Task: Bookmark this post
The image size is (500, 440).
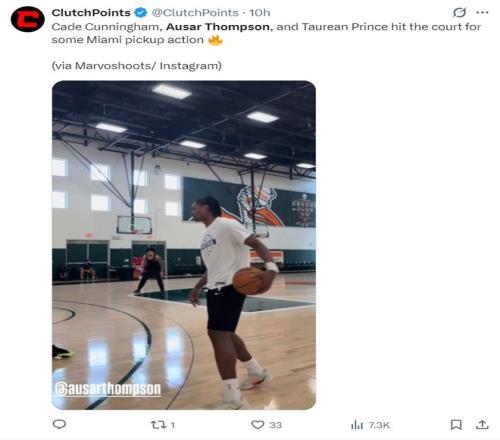Action: [x=456, y=425]
